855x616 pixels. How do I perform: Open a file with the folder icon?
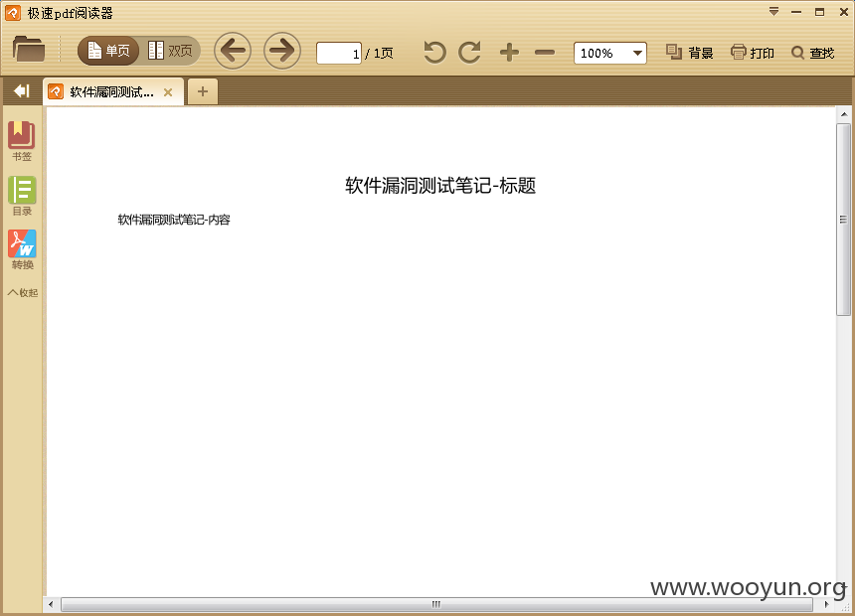pyautogui.click(x=29, y=49)
